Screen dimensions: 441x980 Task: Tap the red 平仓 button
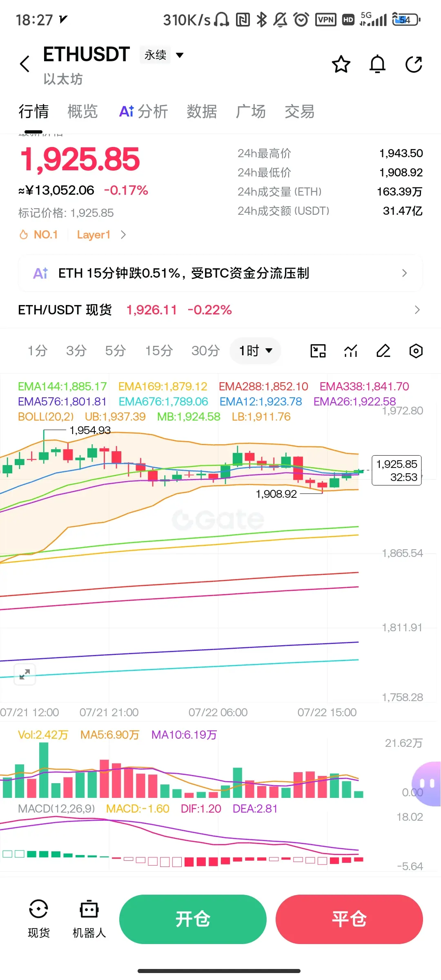349,919
